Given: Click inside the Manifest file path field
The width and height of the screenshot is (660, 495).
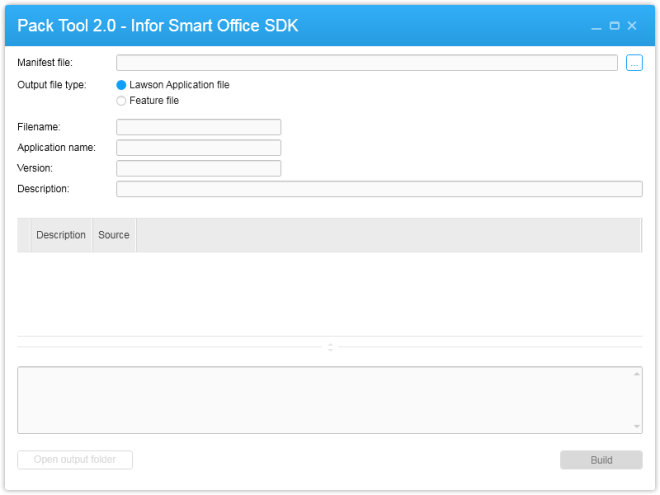Looking at the screenshot, I should pos(366,63).
